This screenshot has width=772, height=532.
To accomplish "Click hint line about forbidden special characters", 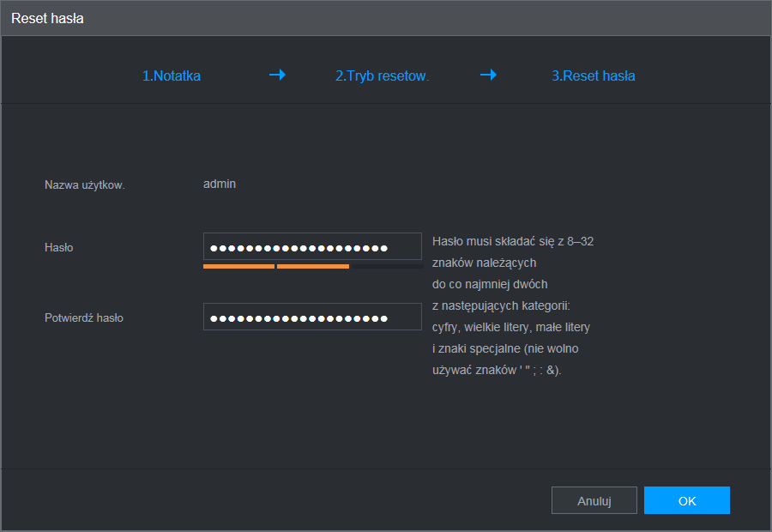I will (x=498, y=370).
